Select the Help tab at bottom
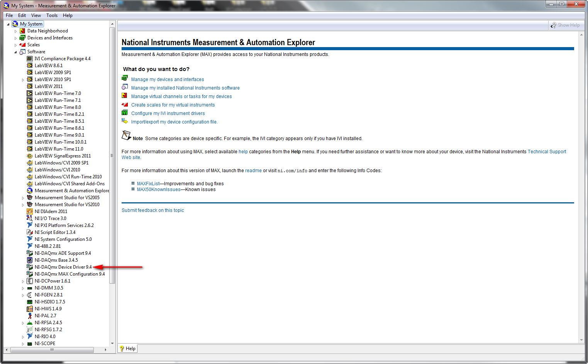 pos(128,349)
